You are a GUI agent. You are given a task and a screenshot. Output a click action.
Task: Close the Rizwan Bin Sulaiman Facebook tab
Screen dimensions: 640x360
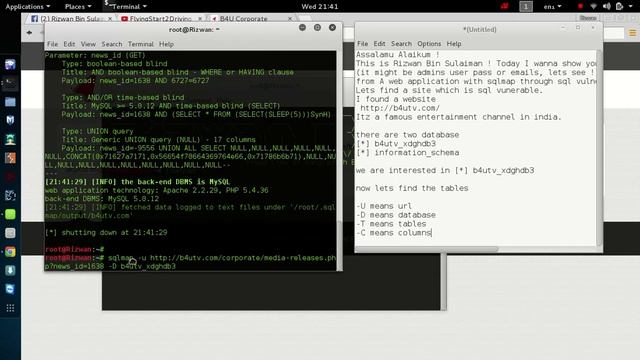point(110,19)
